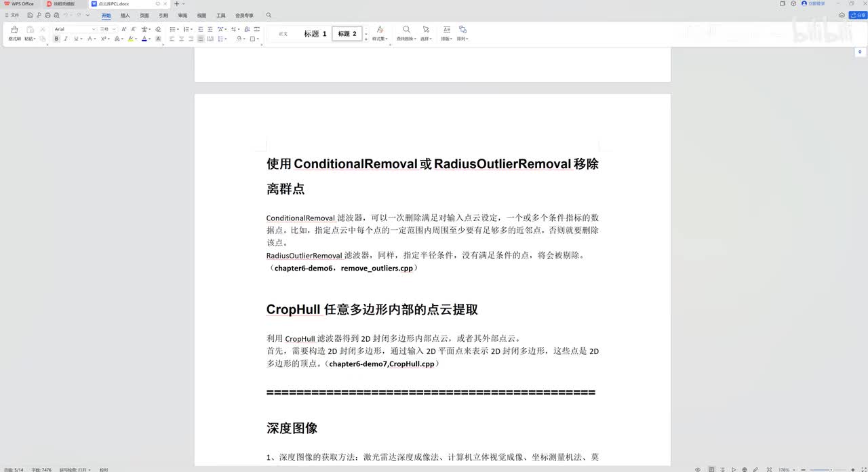
Task: Click the save icon in quick access
Action: point(31,15)
